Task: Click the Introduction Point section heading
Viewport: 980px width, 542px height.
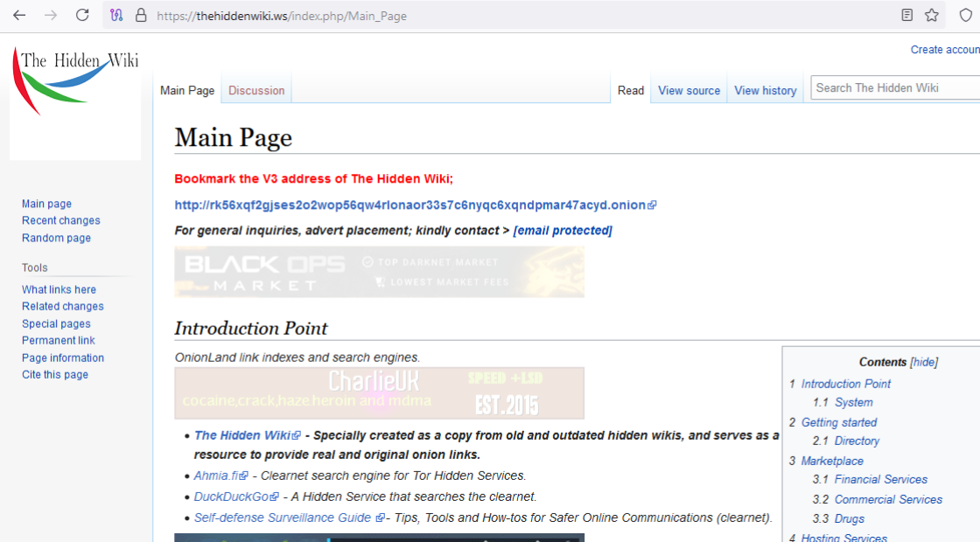Action: point(250,329)
